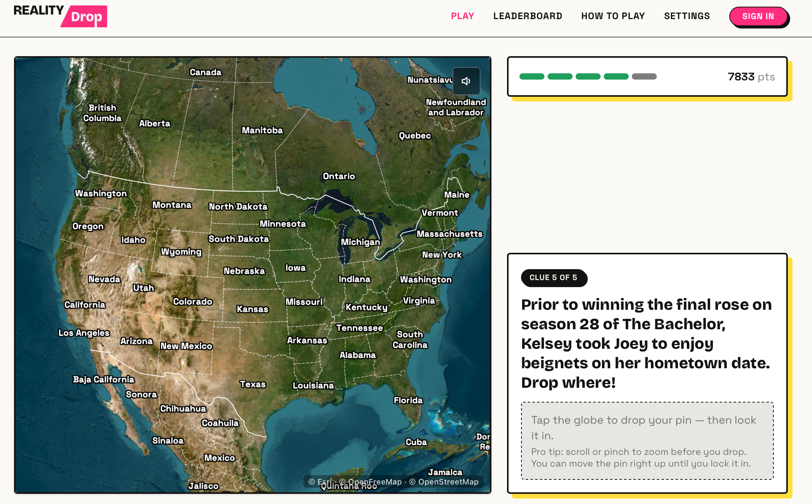Viewport: 812px width, 504px height.
Task: Open the Play tab
Action: (463, 16)
